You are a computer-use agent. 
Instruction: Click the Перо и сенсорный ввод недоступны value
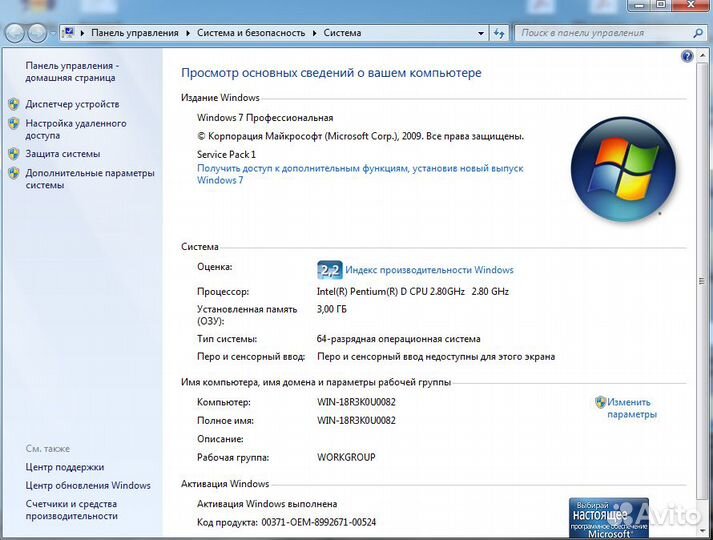pyautogui.click(x=436, y=357)
